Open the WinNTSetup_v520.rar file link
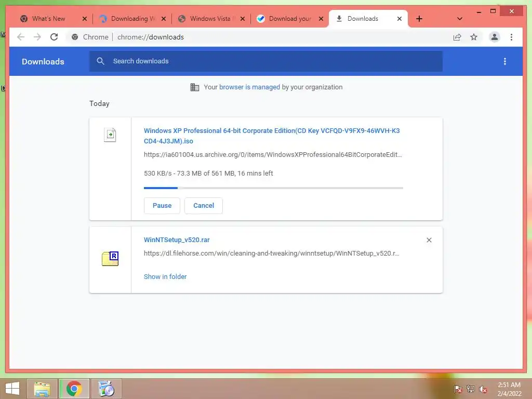 pyautogui.click(x=177, y=240)
